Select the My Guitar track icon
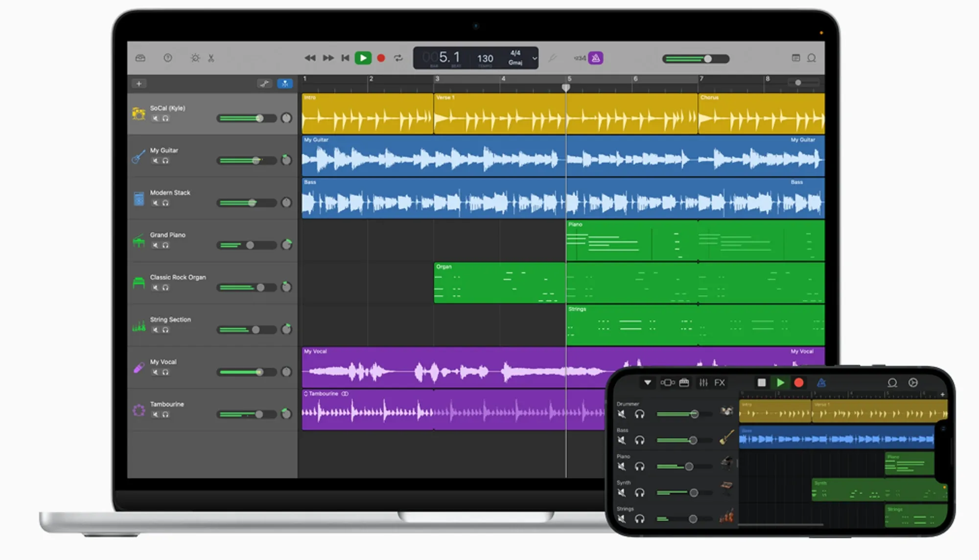 point(139,156)
